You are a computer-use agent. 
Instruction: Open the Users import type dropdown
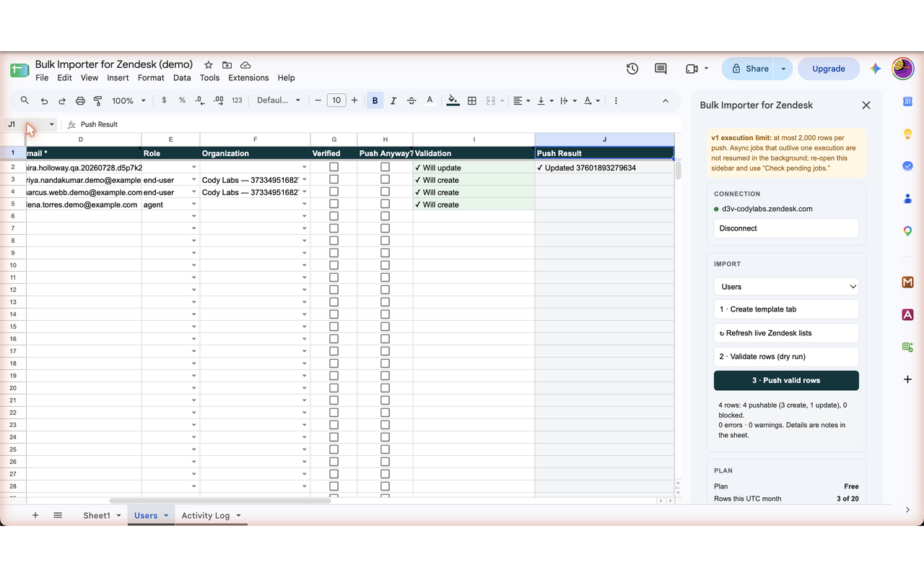pos(786,287)
